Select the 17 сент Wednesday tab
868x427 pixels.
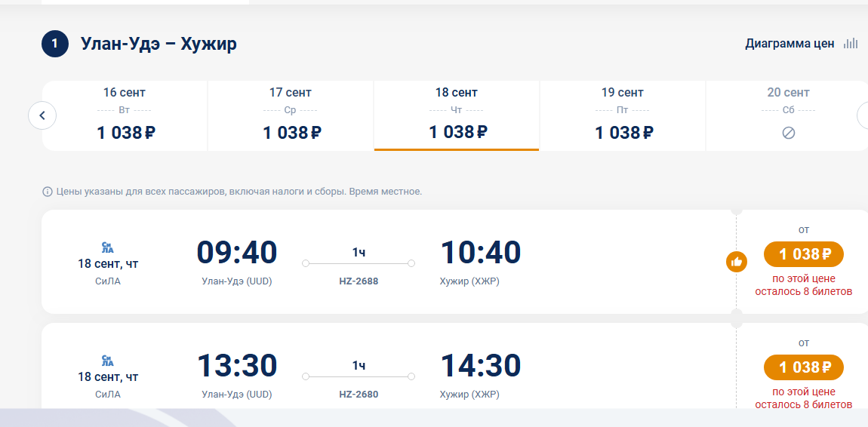291,115
